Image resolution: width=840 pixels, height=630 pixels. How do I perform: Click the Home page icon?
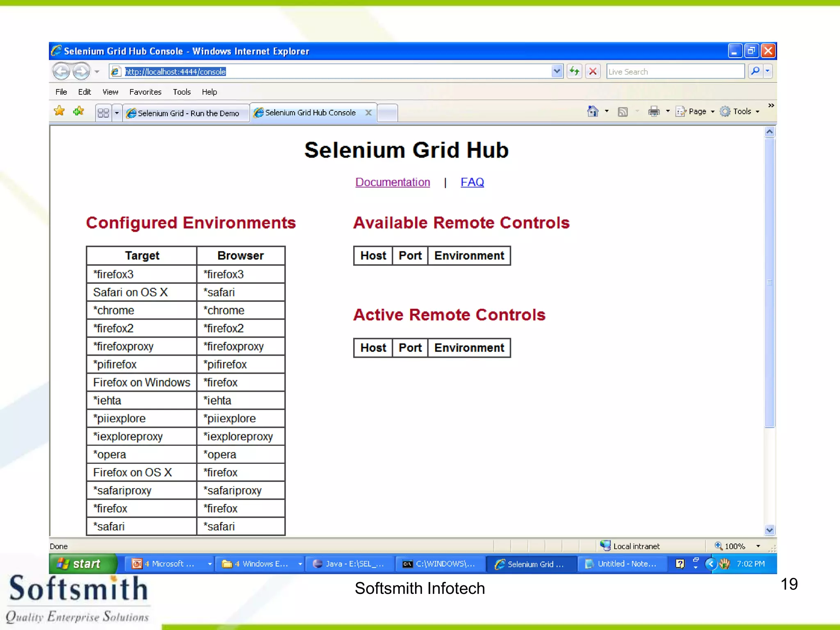593,111
